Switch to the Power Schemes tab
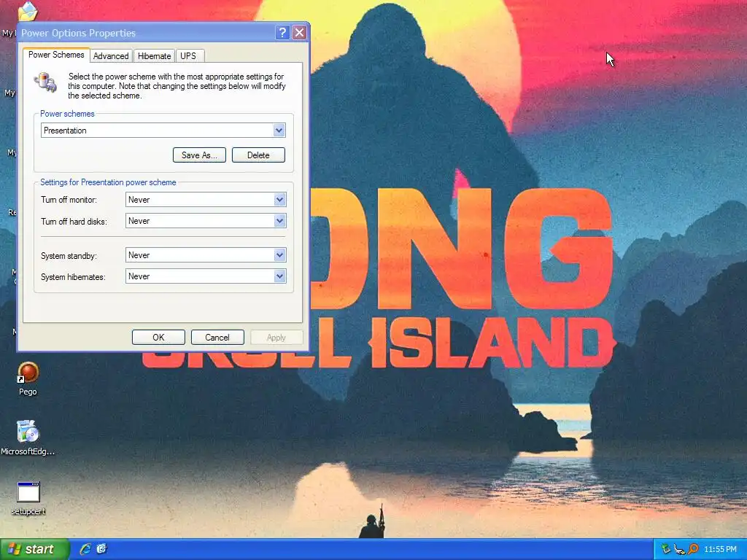 [56, 55]
